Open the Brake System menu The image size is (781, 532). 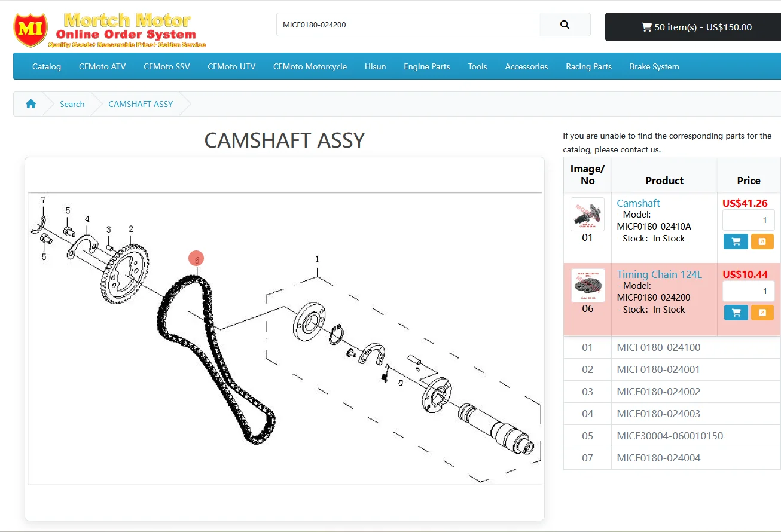coord(654,66)
